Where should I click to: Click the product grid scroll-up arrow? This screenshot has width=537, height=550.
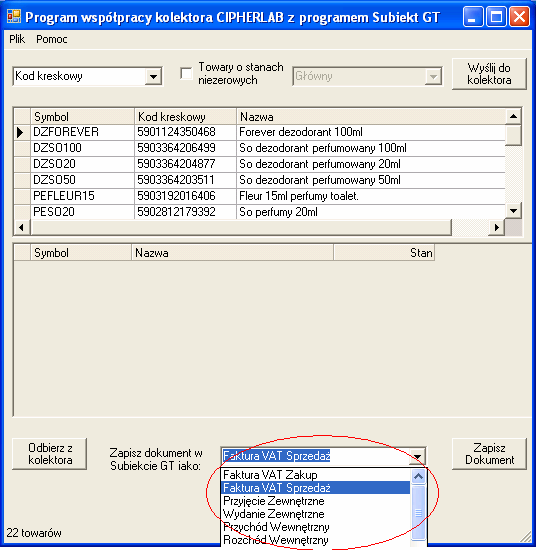(513, 116)
